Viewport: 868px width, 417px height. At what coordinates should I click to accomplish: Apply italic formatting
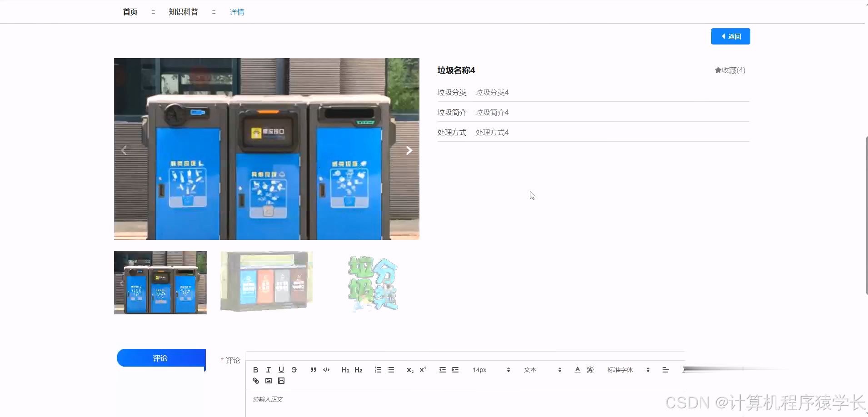268,369
